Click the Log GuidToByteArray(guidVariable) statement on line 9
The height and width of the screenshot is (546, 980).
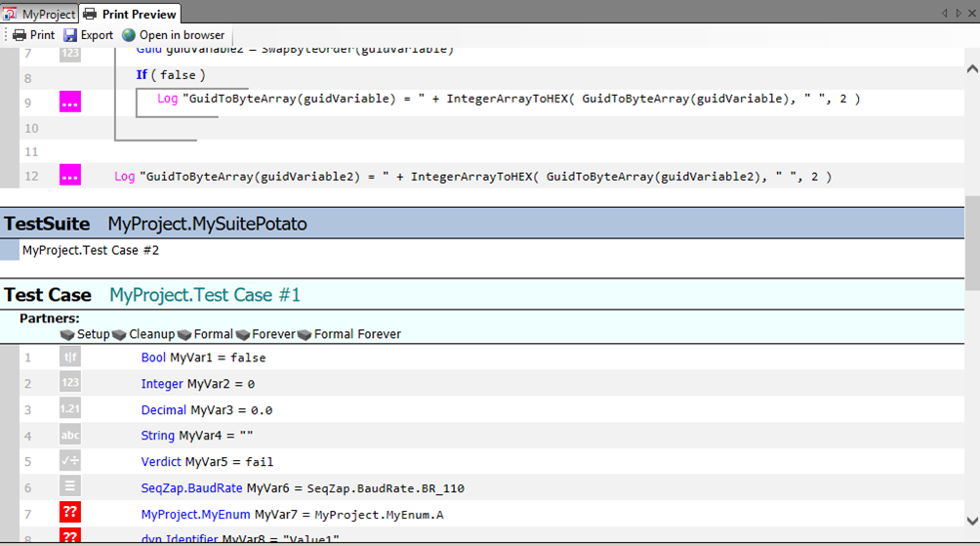[509, 99]
